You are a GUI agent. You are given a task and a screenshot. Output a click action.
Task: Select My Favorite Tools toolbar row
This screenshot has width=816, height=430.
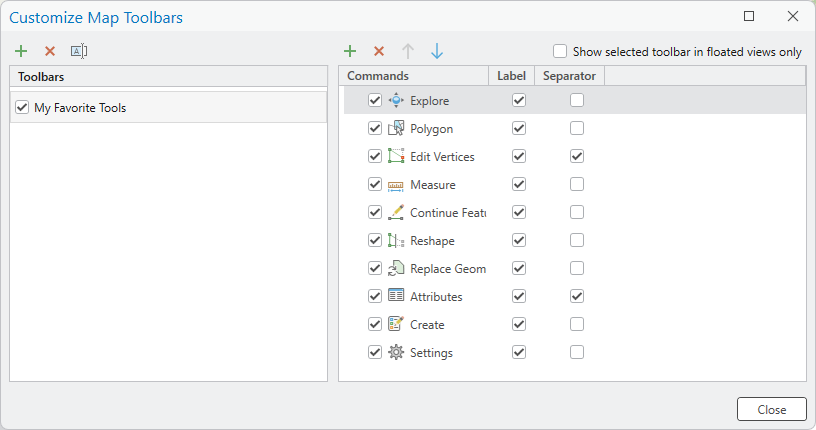point(169,107)
